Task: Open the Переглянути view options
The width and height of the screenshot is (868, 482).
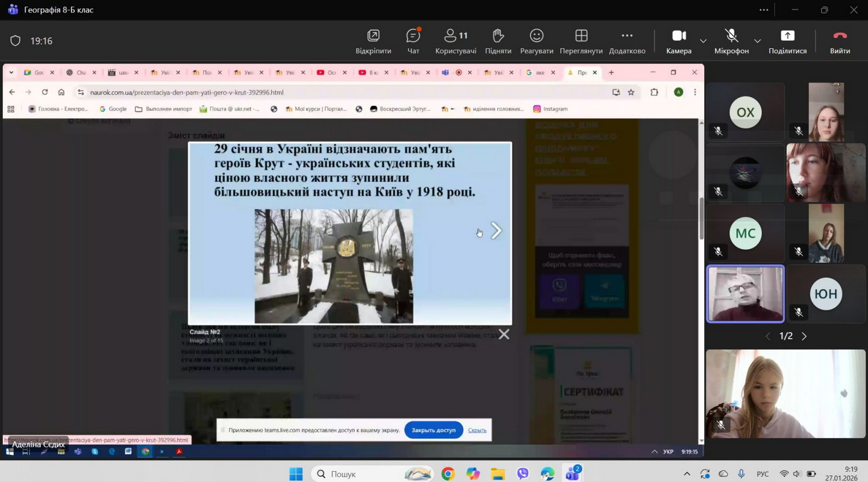Action: pyautogui.click(x=581, y=41)
